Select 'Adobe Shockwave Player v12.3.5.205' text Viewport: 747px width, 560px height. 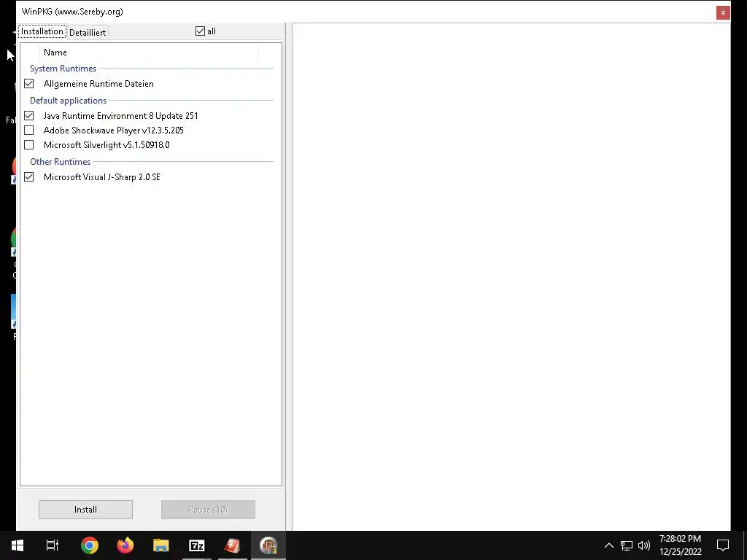113,131
